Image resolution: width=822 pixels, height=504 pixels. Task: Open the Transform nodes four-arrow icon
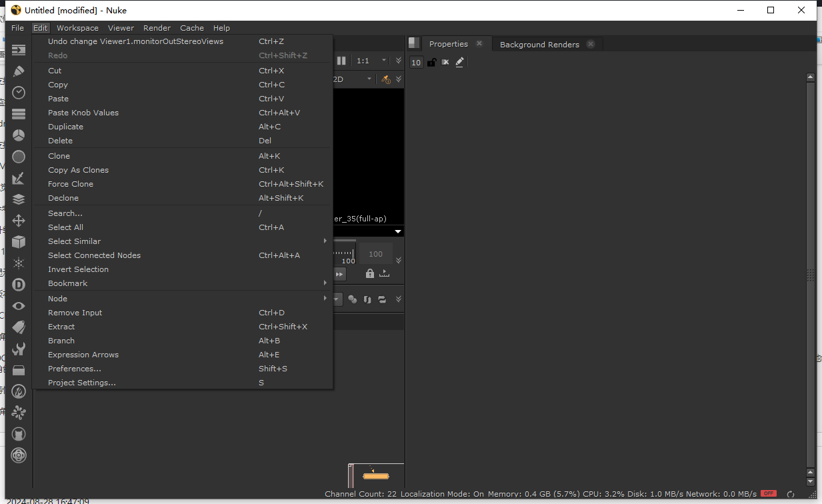tap(19, 221)
